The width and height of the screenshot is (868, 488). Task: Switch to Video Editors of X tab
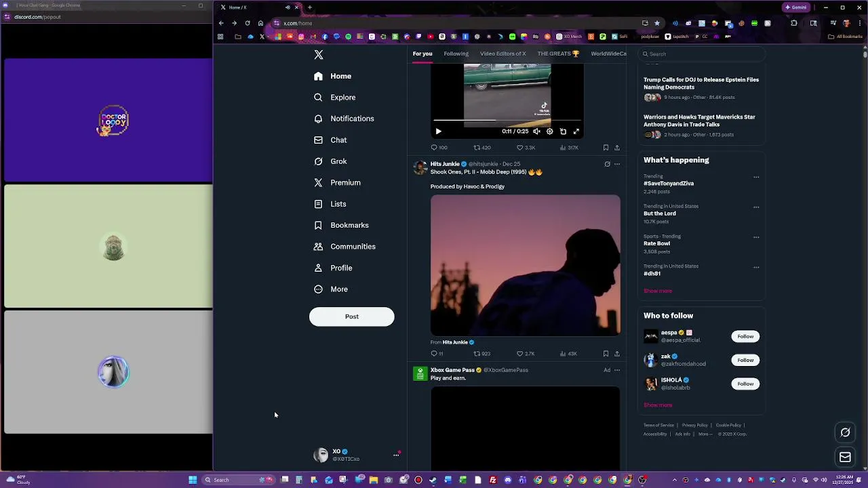pyautogui.click(x=502, y=54)
